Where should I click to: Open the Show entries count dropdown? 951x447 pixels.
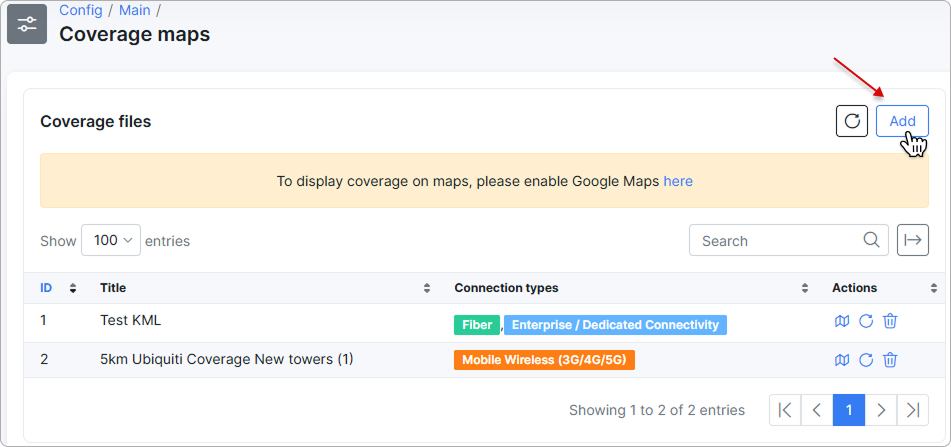coord(111,240)
